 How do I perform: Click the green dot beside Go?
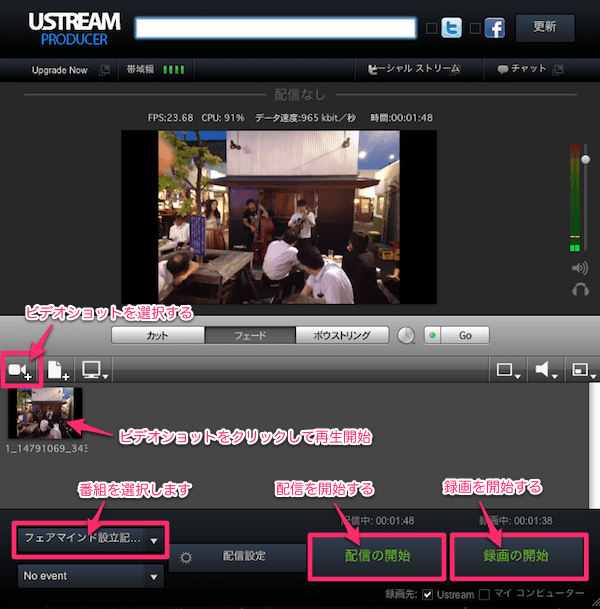[432, 335]
